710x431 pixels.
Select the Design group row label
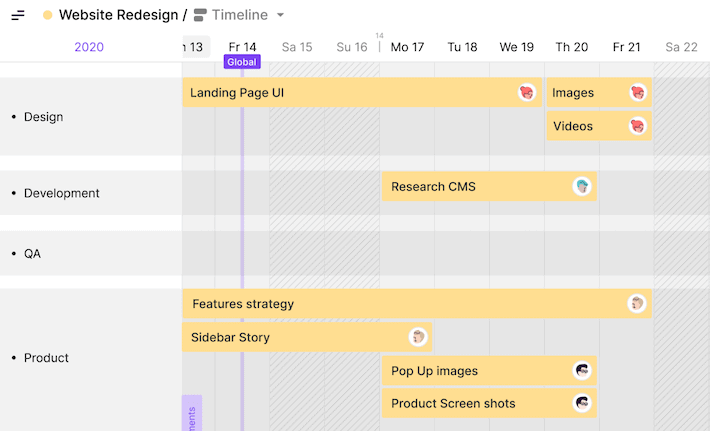click(x=43, y=117)
